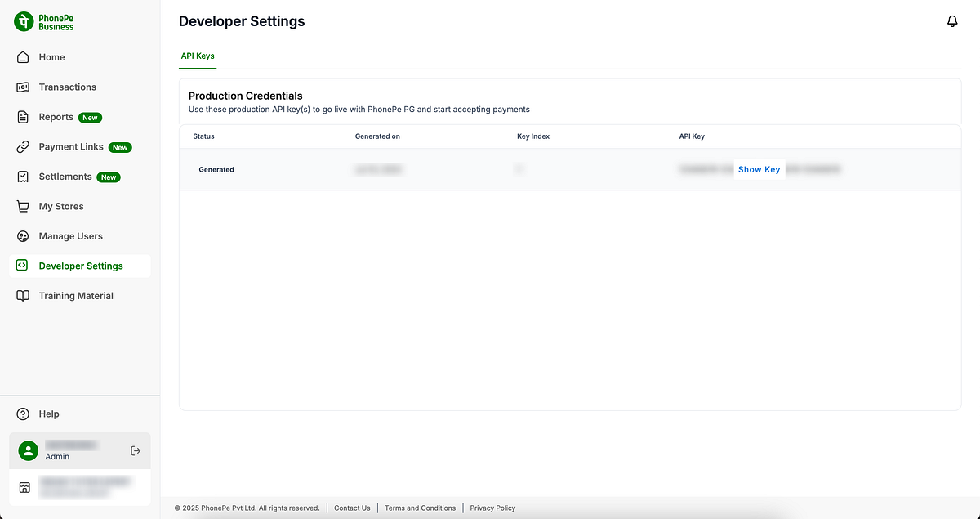Click the Admin role label
The width and height of the screenshot is (980, 519).
tap(57, 457)
